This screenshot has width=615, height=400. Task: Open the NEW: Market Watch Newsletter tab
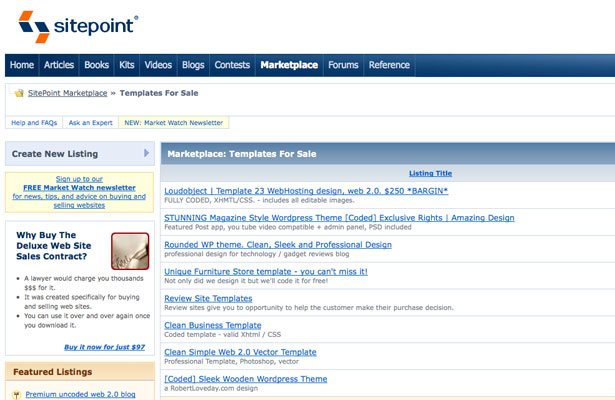coord(174,123)
